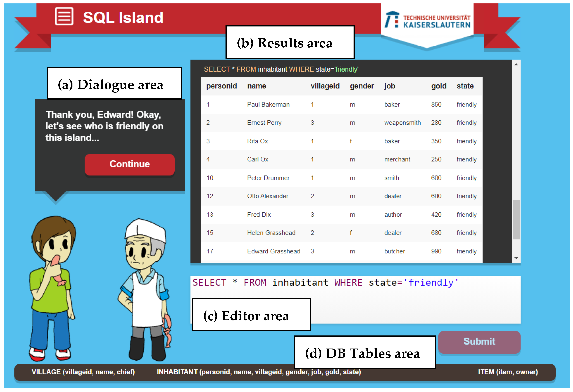Click the results area scrollbar thumb
The height and width of the screenshot is (392, 573).
click(x=516, y=220)
